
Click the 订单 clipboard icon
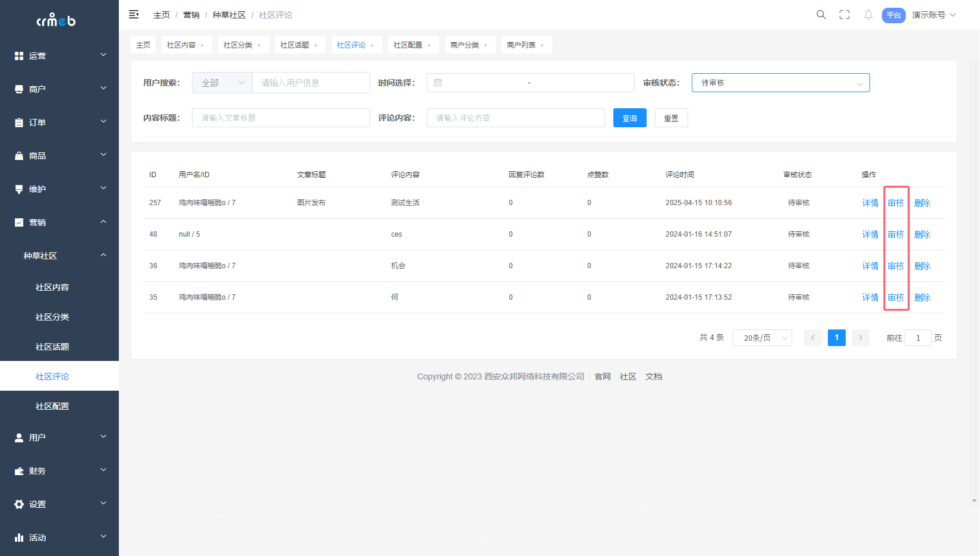click(x=19, y=122)
